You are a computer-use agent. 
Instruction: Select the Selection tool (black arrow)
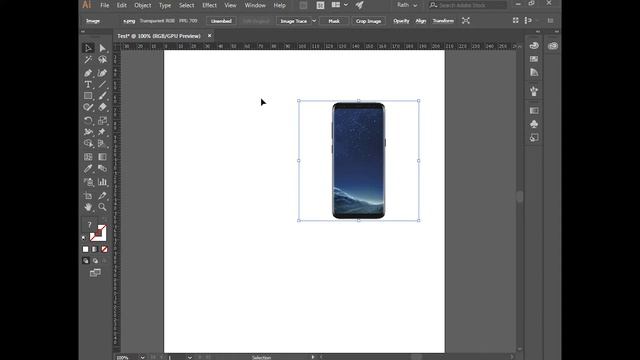coord(88,48)
